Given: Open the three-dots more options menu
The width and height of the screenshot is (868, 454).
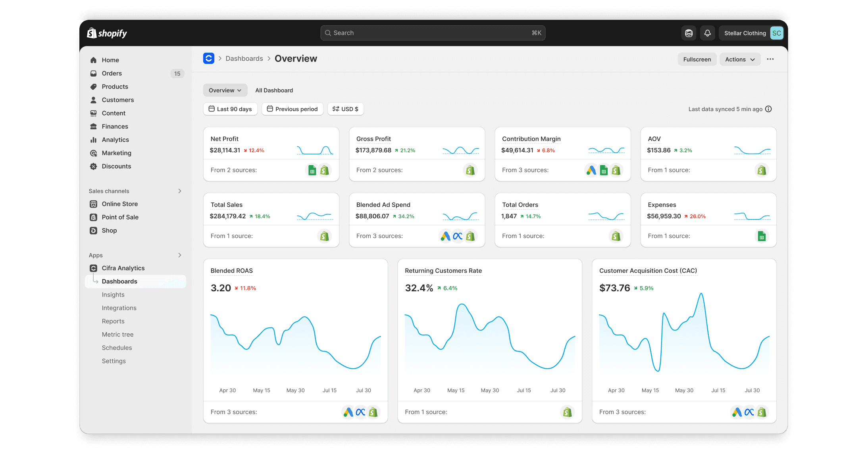Looking at the screenshot, I should (770, 59).
